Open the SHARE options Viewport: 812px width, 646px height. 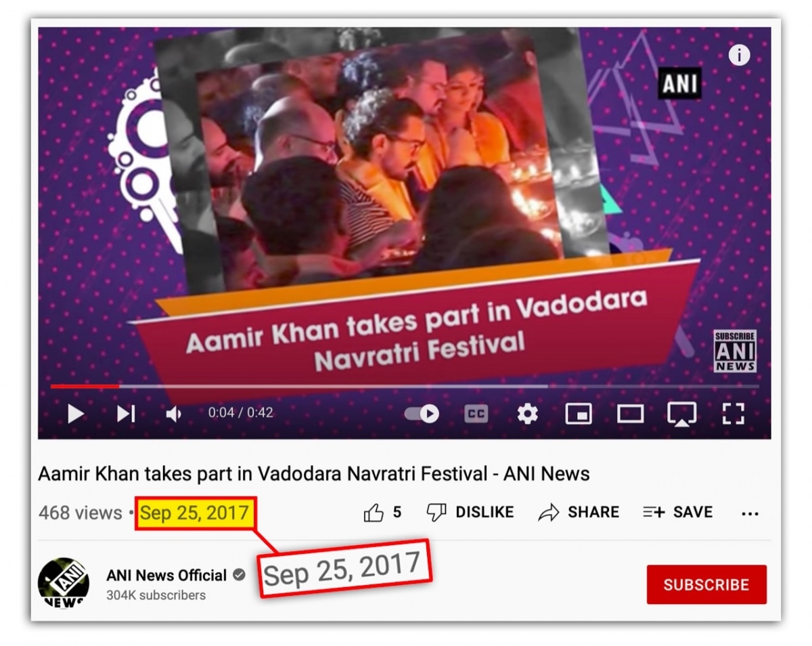pyautogui.click(x=579, y=513)
